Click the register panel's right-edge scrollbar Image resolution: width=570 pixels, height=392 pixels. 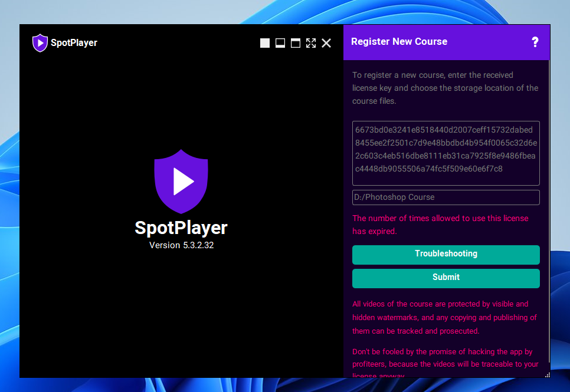coord(548,206)
